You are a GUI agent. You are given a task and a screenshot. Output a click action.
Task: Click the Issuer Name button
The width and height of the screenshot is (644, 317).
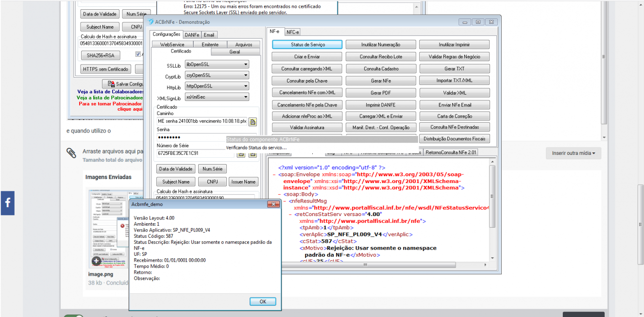243,182
